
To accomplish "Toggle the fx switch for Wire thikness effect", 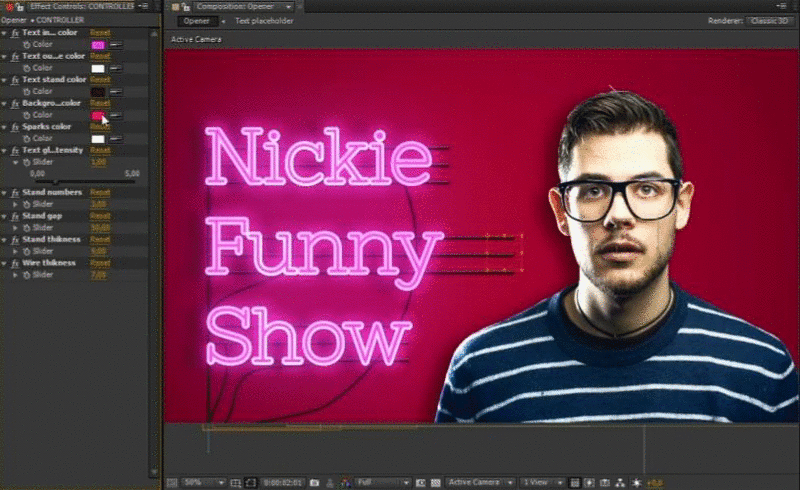I will point(15,262).
